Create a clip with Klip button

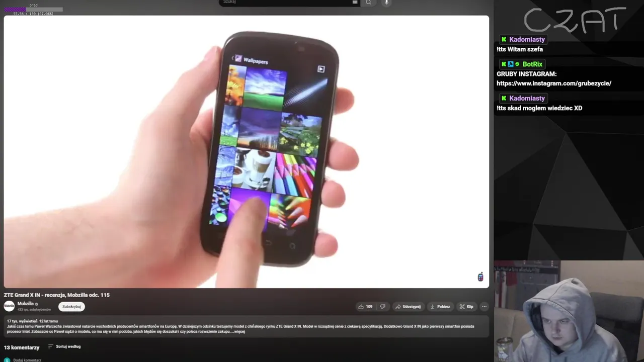tap(466, 307)
